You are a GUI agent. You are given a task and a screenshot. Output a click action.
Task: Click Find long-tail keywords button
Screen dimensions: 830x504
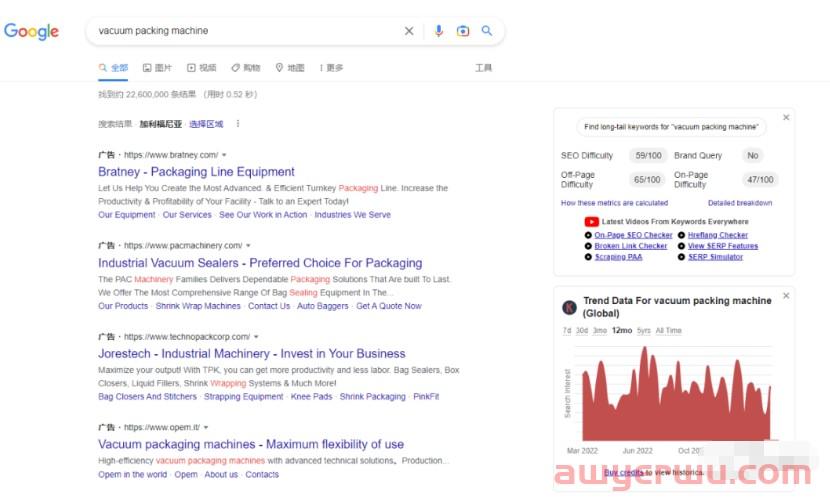(673, 128)
